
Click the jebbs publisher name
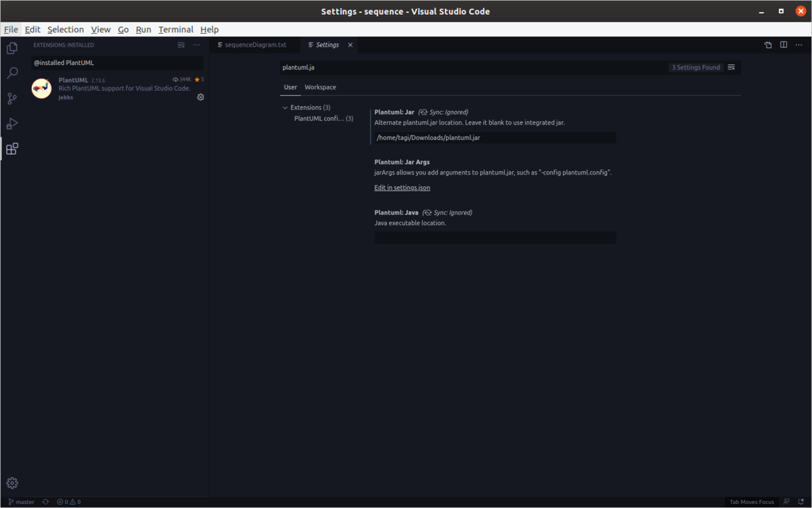(66, 97)
